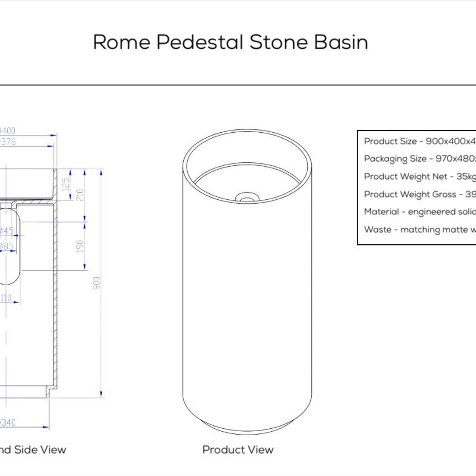Select the "Product Size" specification line
Screen dimensions: 476x476
tap(420, 141)
